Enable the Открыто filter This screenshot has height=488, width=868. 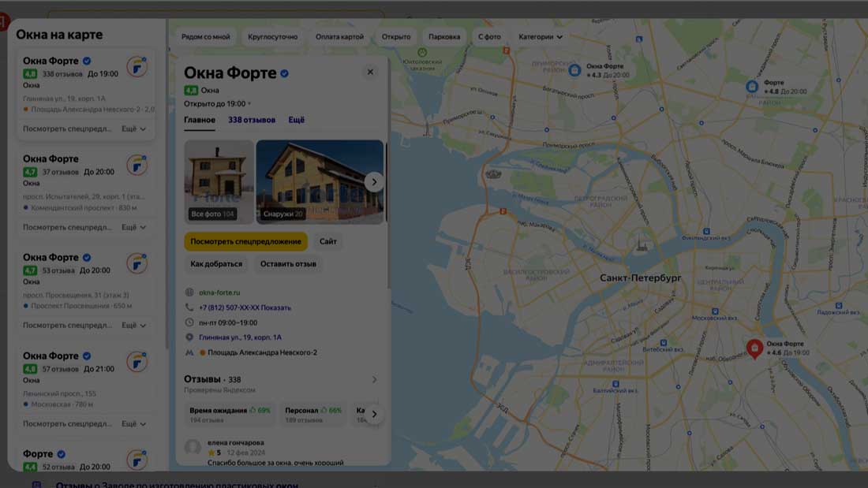tap(396, 36)
